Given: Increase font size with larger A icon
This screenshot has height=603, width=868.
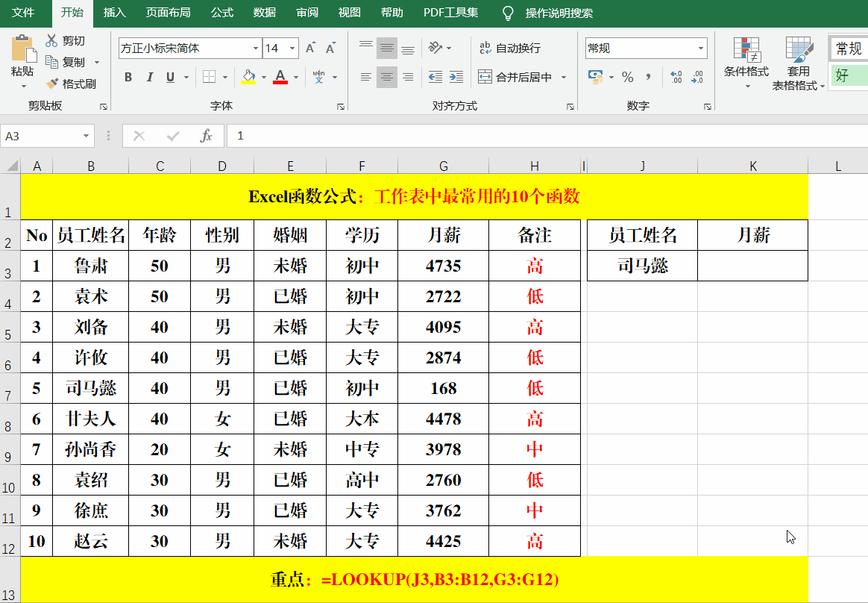Looking at the screenshot, I should (310, 49).
